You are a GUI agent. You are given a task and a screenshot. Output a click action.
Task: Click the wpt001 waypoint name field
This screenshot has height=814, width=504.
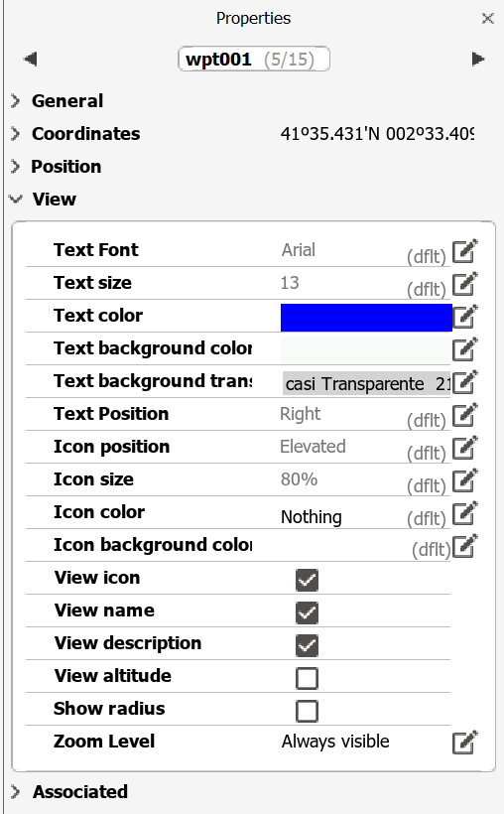[253, 60]
